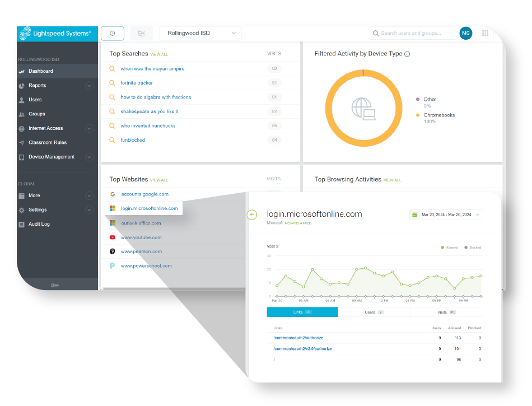
Task: Click the Classroom Rules arrow icon
Action: (21, 143)
